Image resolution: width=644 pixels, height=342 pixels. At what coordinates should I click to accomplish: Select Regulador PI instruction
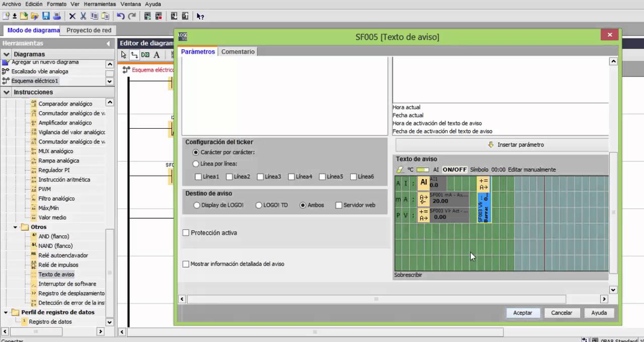pos(54,170)
